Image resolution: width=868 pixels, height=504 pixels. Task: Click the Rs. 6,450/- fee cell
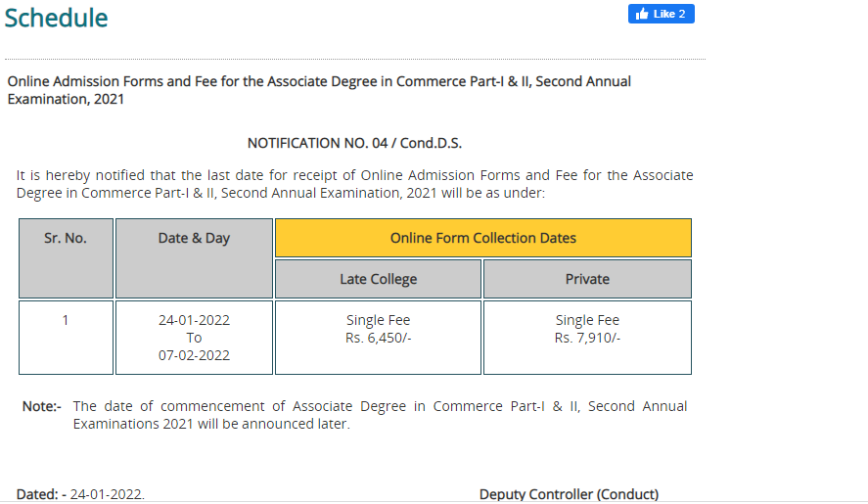point(378,338)
